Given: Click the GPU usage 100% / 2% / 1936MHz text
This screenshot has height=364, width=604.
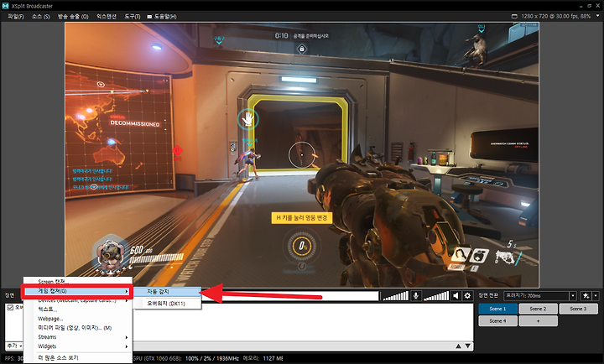Looking at the screenshot, I should (212, 359).
